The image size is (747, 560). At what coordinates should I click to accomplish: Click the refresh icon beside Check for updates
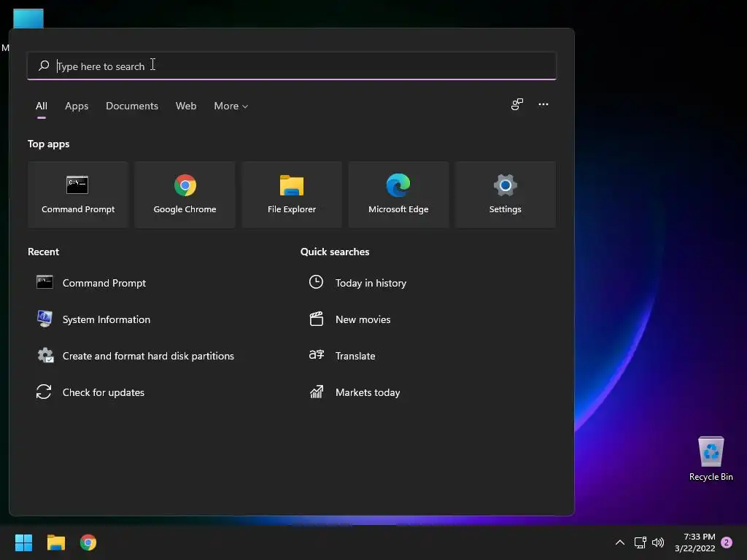coord(44,392)
